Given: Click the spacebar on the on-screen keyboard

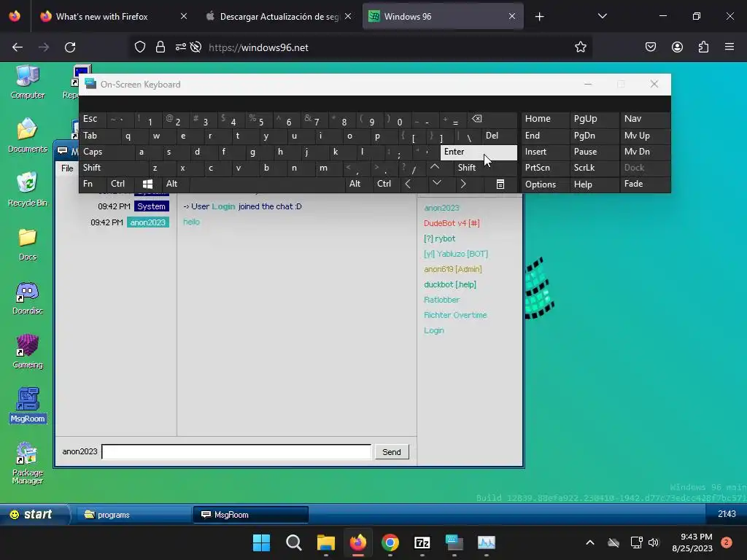Looking at the screenshot, I should click(267, 184).
